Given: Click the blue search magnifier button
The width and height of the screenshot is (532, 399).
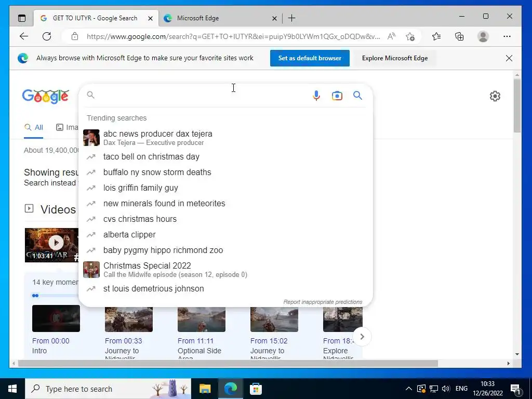Looking at the screenshot, I should pyautogui.click(x=357, y=96).
